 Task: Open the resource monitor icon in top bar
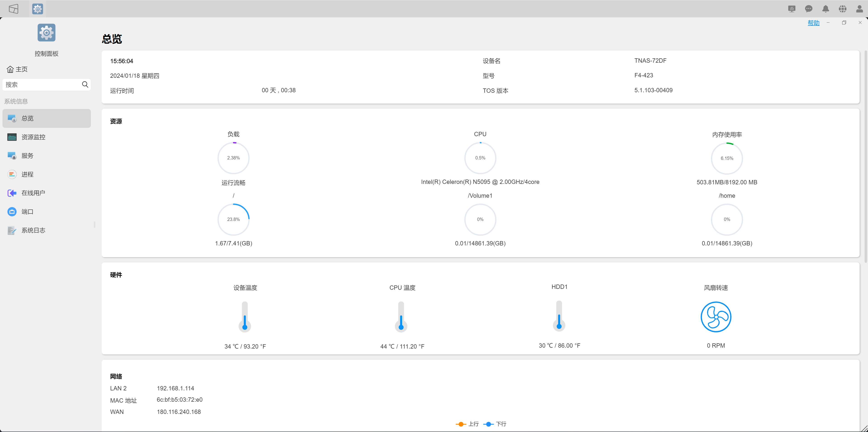click(792, 9)
